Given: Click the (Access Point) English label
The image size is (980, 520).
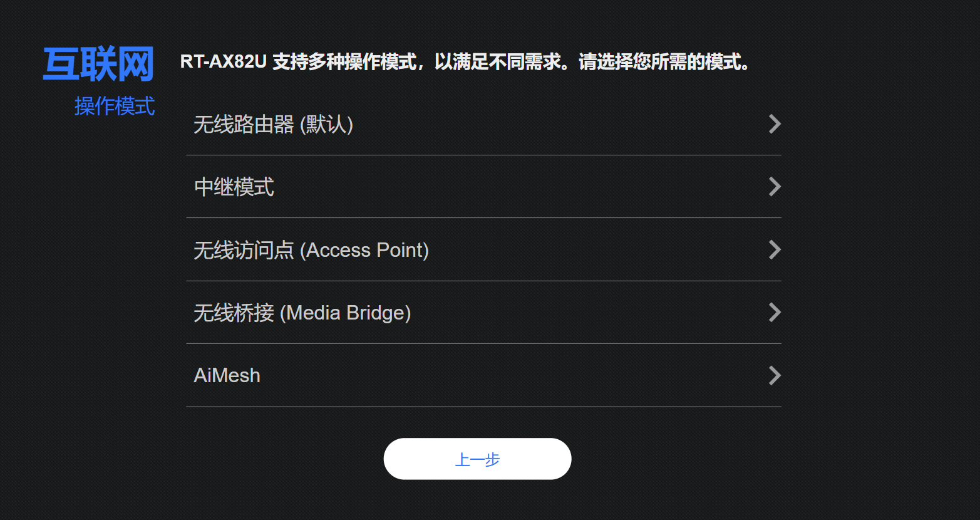Looking at the screenshot, I should tap(364, 250).
